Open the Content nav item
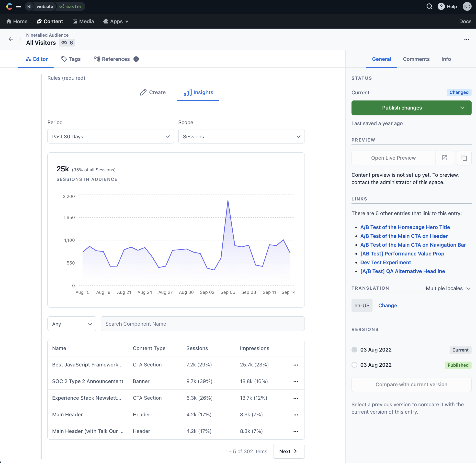 [x=50, y=22]
